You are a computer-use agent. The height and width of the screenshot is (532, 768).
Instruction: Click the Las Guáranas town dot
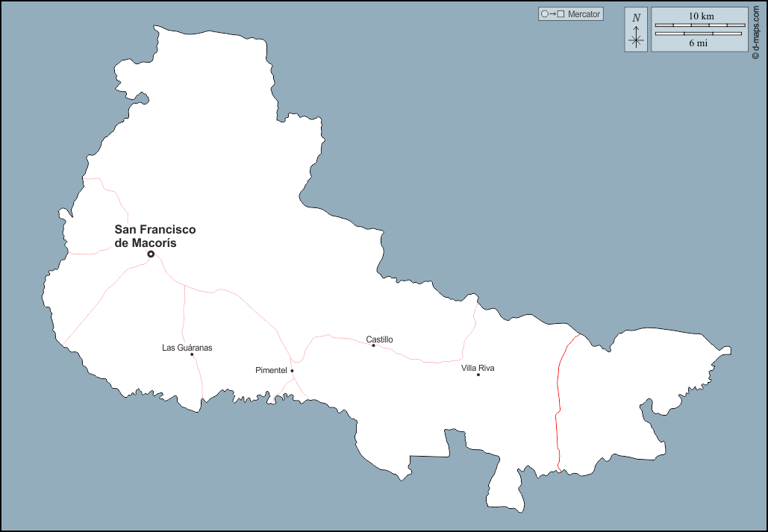tap(192, 354)
